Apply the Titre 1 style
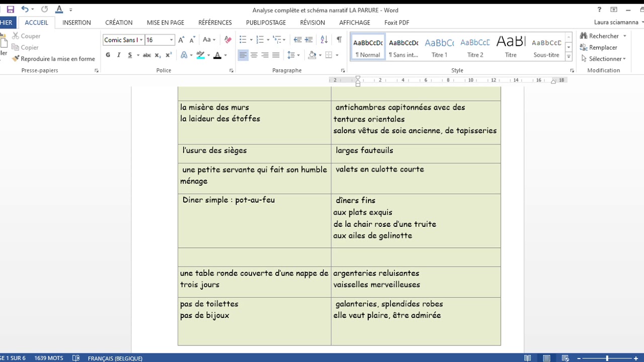Screen dimensions: 644x362 [x=439, y=47]
